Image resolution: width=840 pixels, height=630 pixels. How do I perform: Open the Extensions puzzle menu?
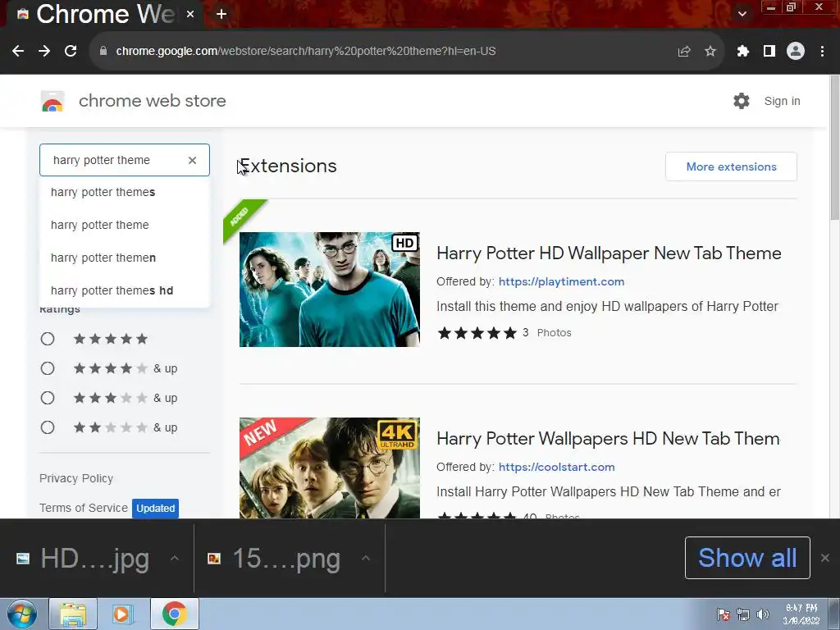pyautogui.click(x=743, y=51)
